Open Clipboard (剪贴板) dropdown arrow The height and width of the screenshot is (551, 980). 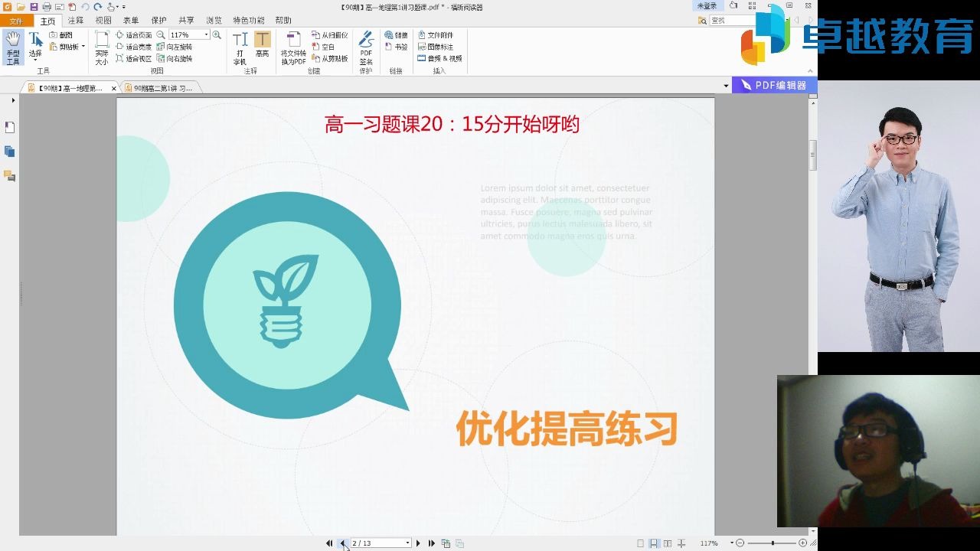click(x=83, y=47)
